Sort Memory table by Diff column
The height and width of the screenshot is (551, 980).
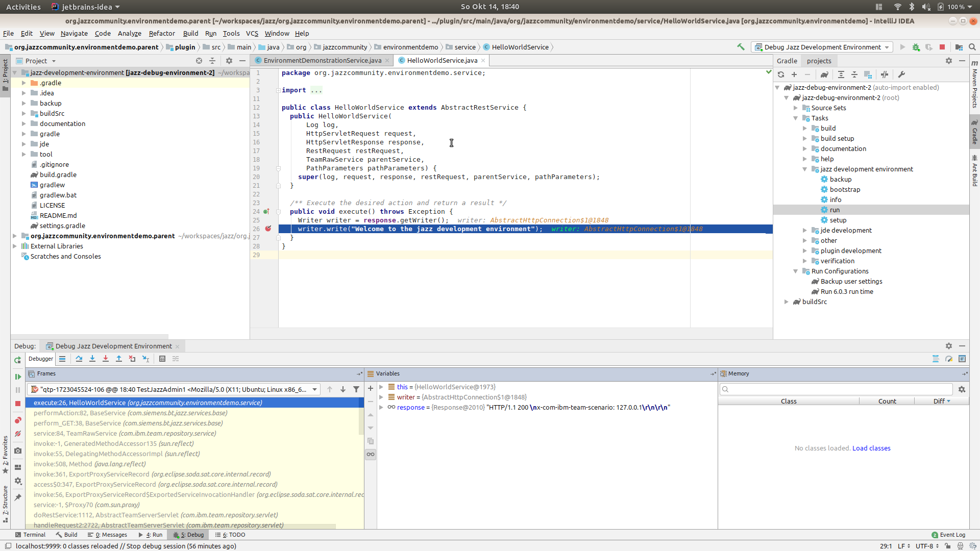[942, 401]
